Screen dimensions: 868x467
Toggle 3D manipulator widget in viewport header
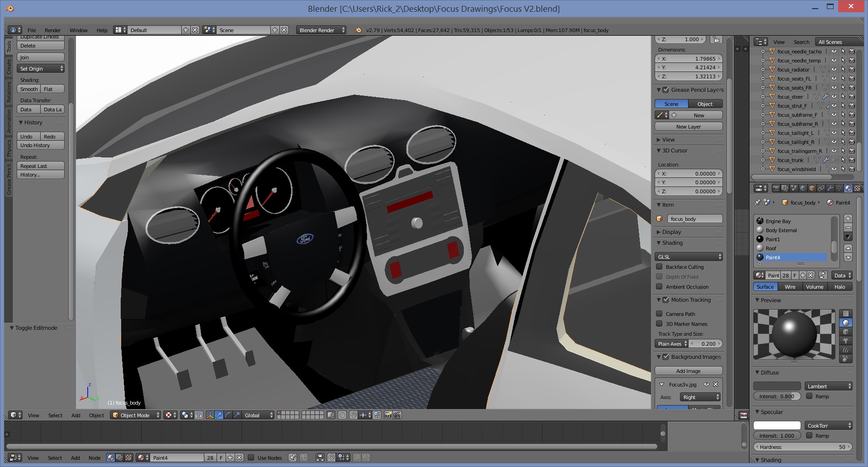[210, 415]
